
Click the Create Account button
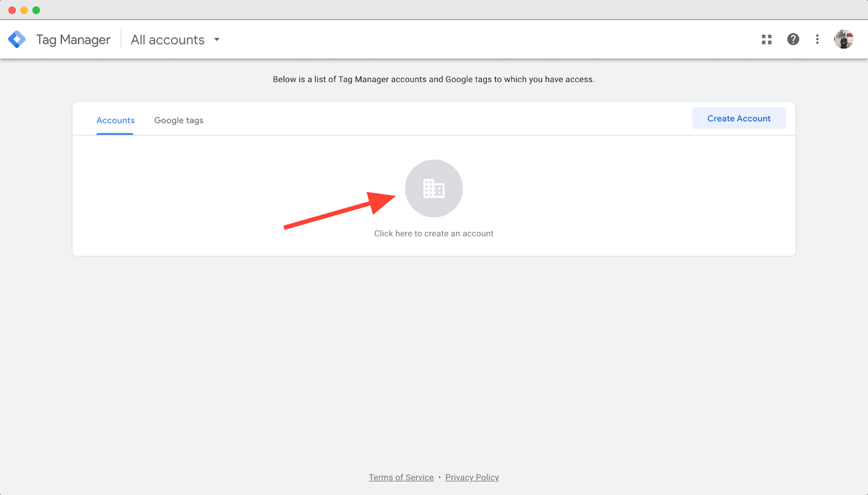point(739,118)
